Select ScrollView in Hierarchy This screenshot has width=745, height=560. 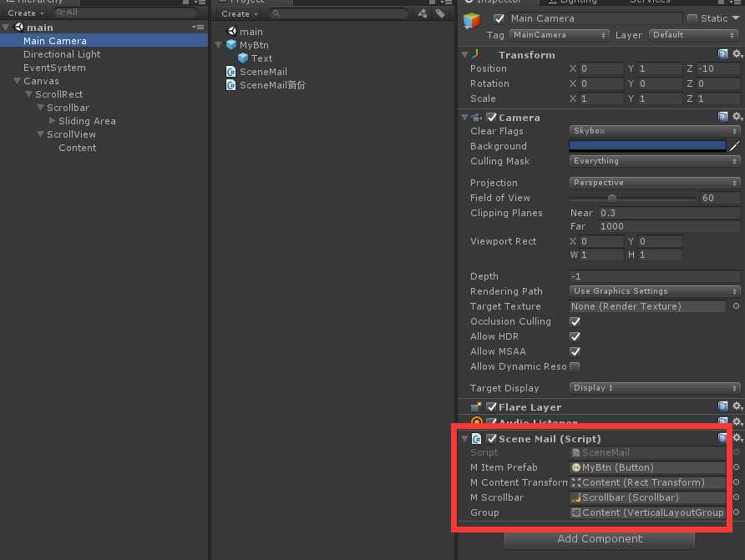71,134
